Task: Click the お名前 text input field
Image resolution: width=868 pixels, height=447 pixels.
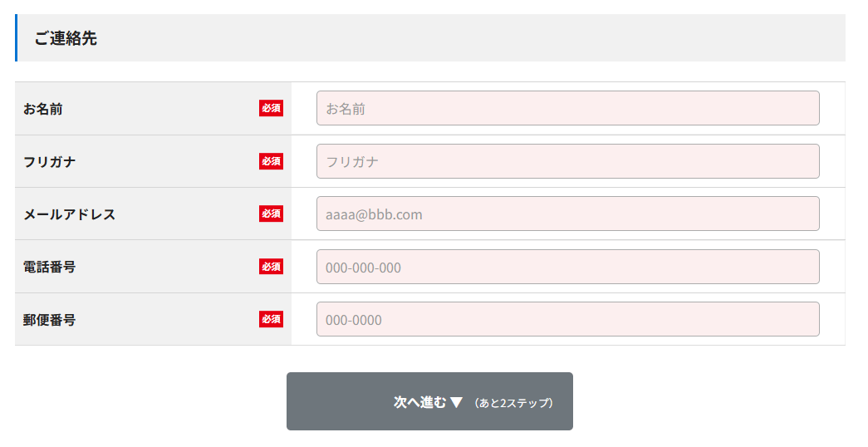Action: coord(567,108)
